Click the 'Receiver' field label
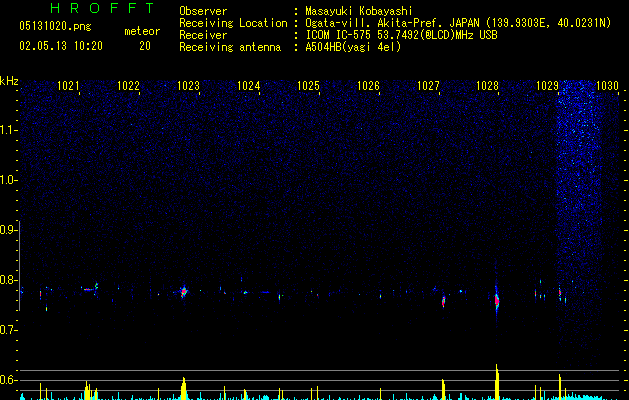The image size is (629, 400). [x=203, y=35]
